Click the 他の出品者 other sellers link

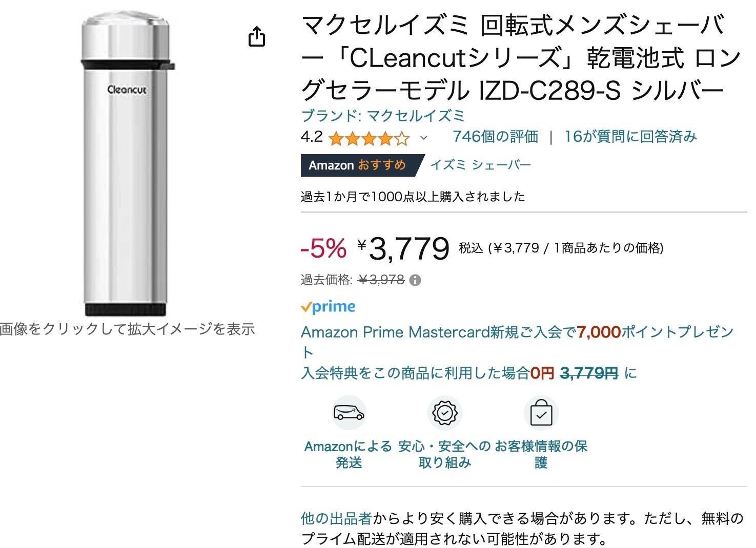click(x=336, y=519)
